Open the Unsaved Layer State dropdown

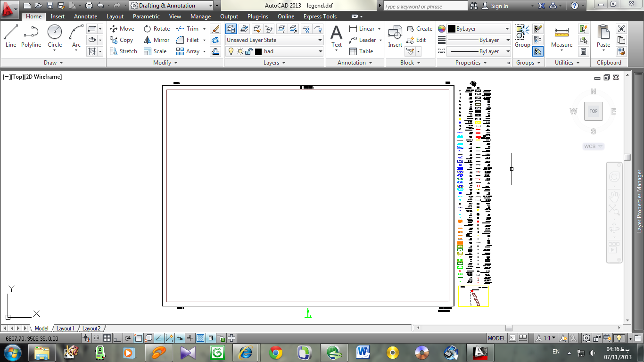pos(274,40)
